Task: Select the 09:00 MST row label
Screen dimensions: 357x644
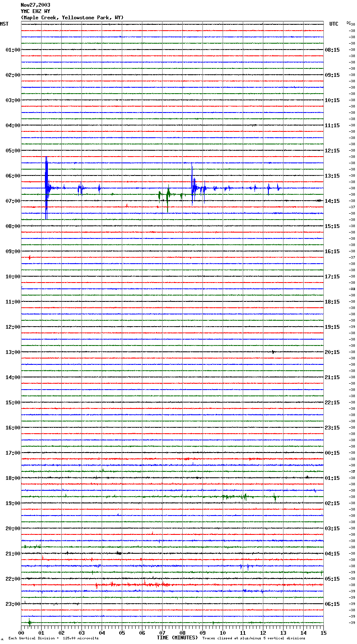Action: tap(13, 251)
